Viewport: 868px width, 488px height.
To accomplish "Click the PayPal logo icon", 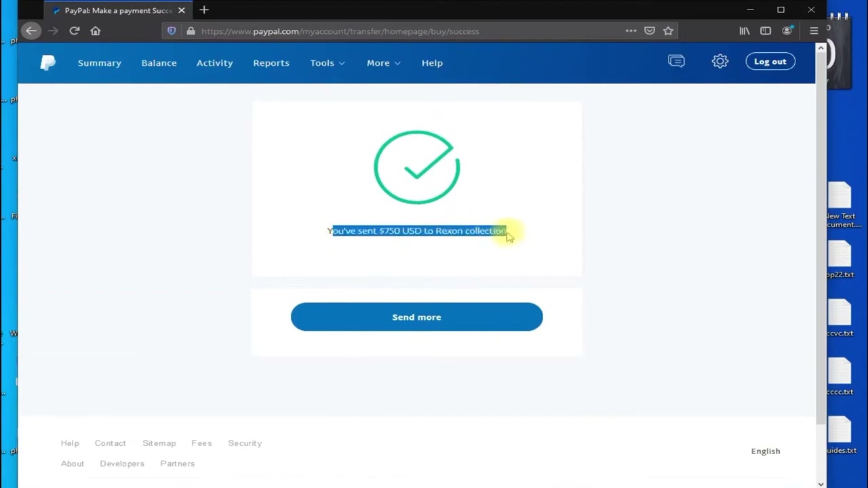I will pos(47,63).
